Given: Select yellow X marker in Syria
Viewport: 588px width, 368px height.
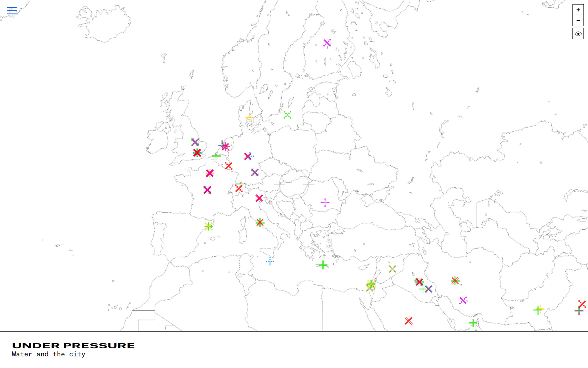Looking at the screenshot, I should click(x=392, y=269).
